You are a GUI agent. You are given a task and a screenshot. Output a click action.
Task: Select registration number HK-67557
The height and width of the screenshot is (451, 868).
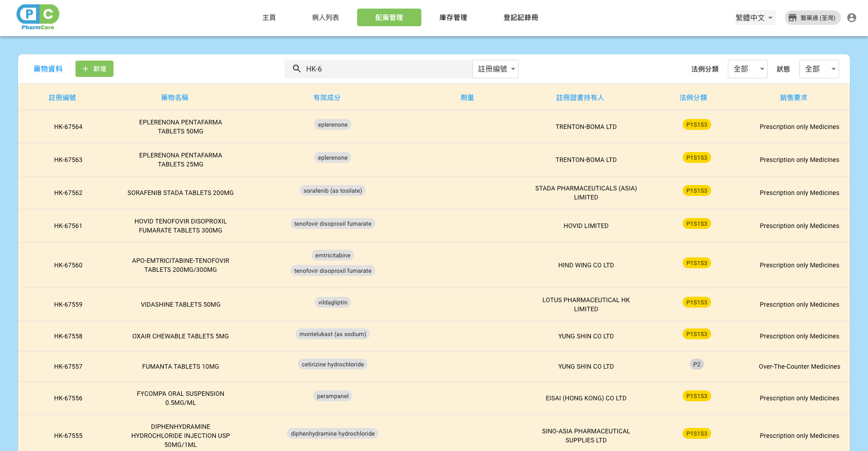(68, 366)
